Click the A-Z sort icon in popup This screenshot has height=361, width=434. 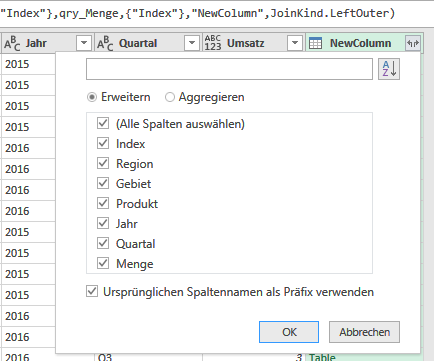(x=389, y=69)
